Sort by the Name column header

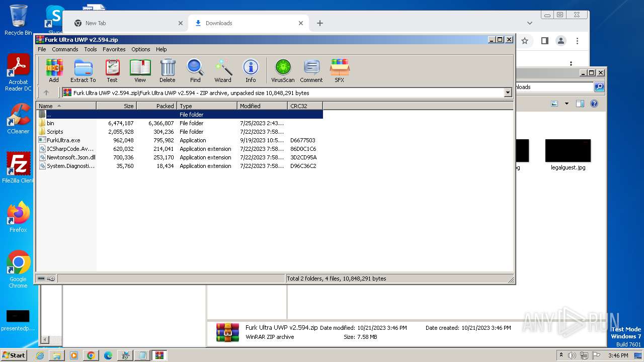pos(66,106)
